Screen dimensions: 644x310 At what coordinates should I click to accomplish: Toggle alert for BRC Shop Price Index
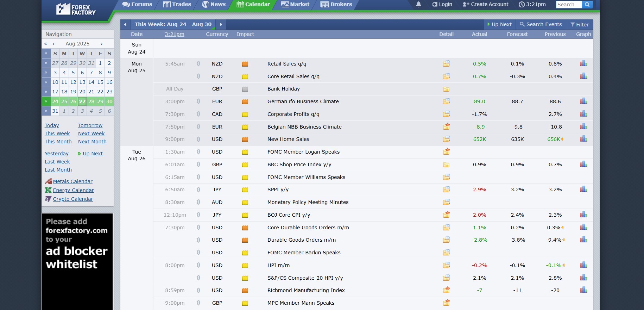(x=198, y=165)
